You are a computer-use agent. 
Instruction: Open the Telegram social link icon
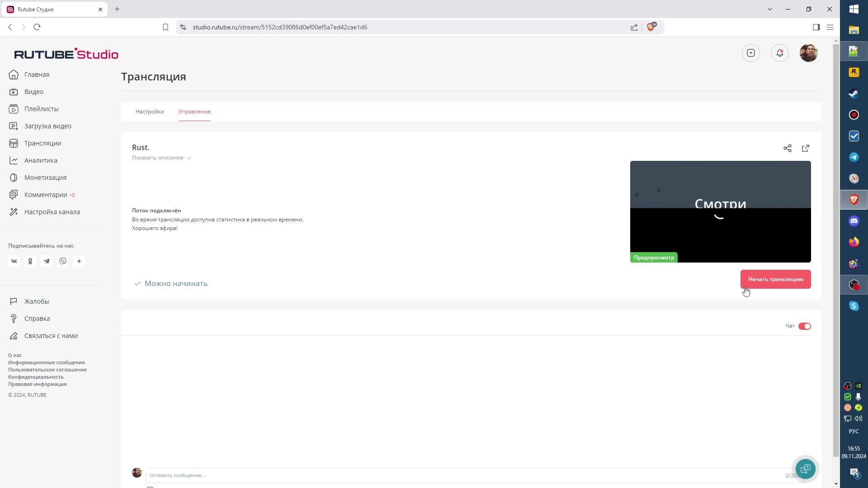[x=47, y=261]
